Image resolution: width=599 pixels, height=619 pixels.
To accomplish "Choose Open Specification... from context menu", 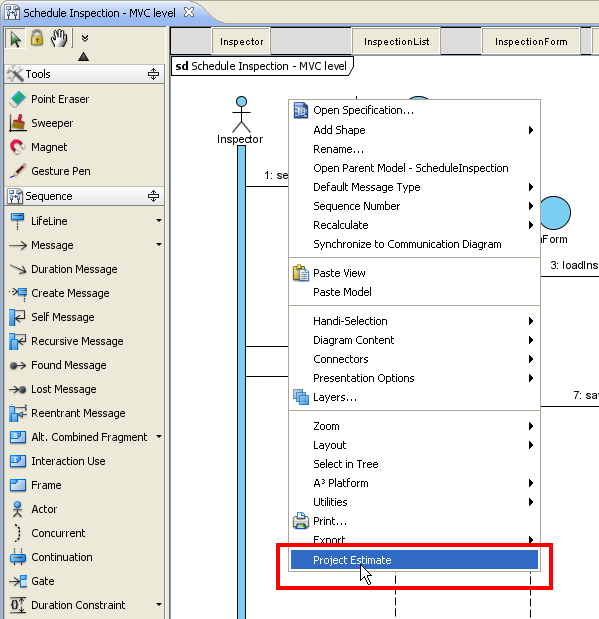I will tap(415, 111).
